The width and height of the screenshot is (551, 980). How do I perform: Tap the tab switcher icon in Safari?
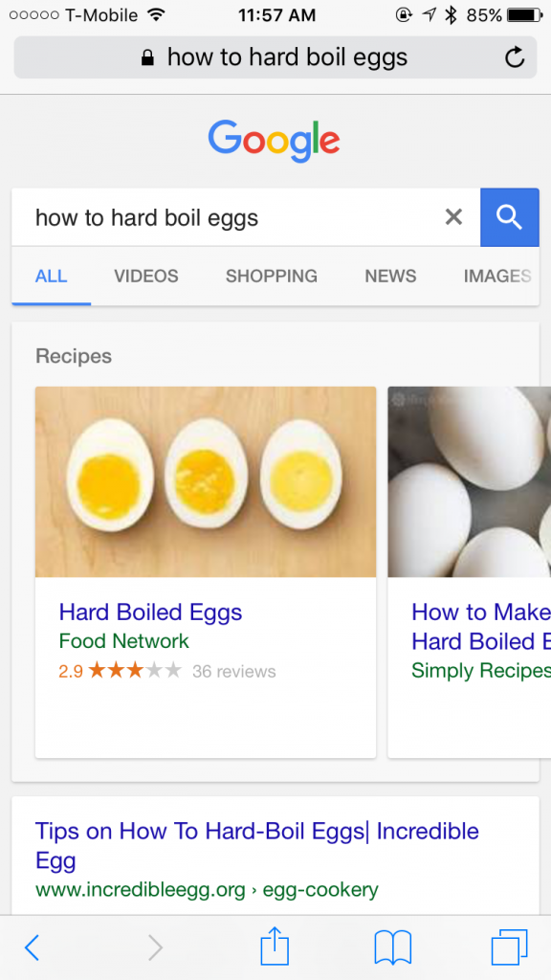click(509, 947)
